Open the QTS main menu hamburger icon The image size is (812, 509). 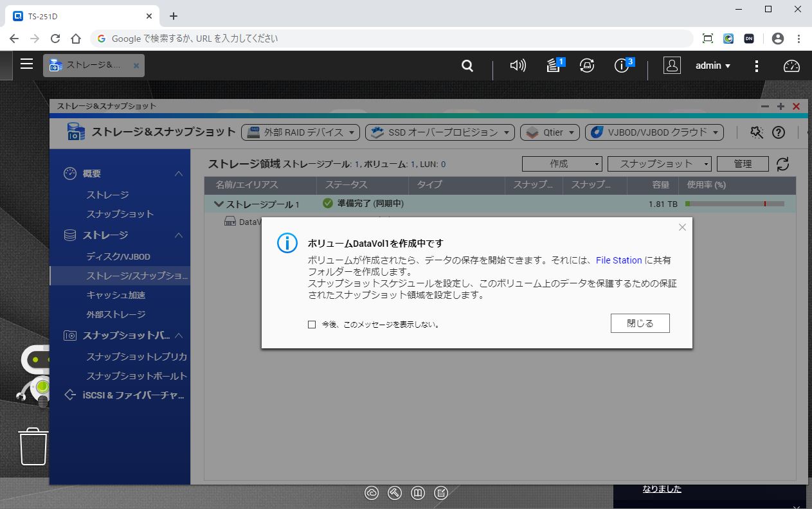pyautogui.click(x=26, y=64)
